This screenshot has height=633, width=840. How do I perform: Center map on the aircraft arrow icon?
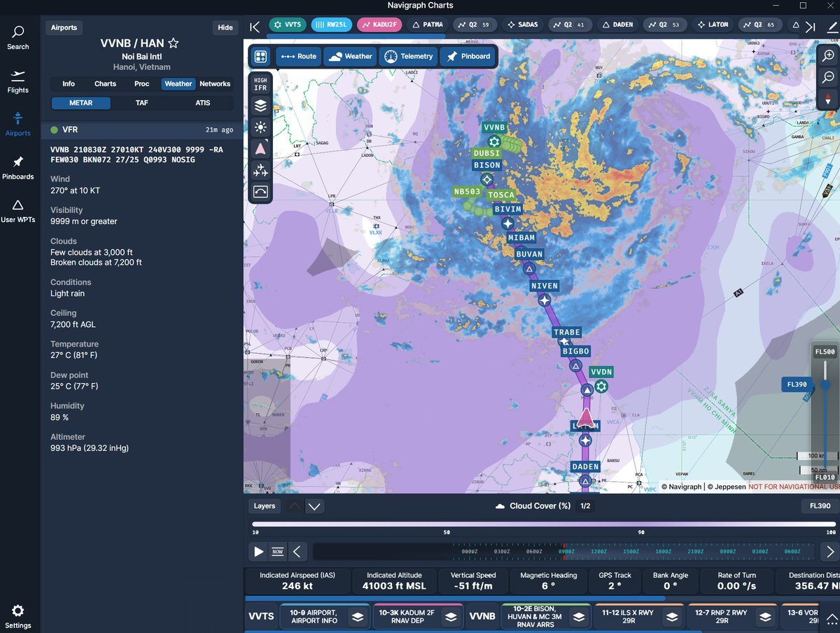click(x=260, y=148)
